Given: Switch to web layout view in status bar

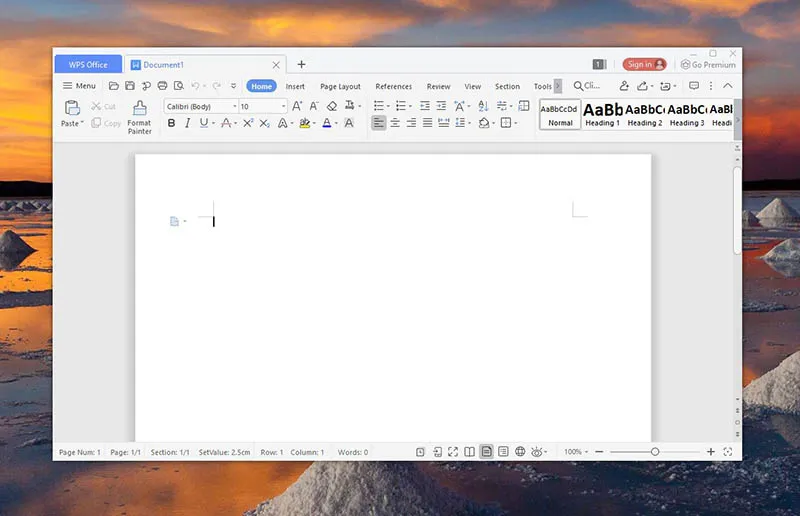Looking at the screenshot, I should tap(520, 452).
